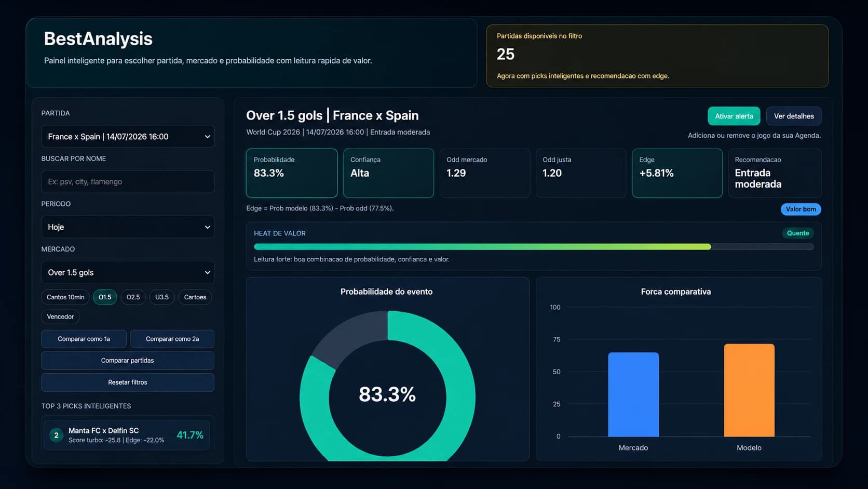Click the Mercado axis label
This screenshot has width=868, height=489.
(633, 447)
